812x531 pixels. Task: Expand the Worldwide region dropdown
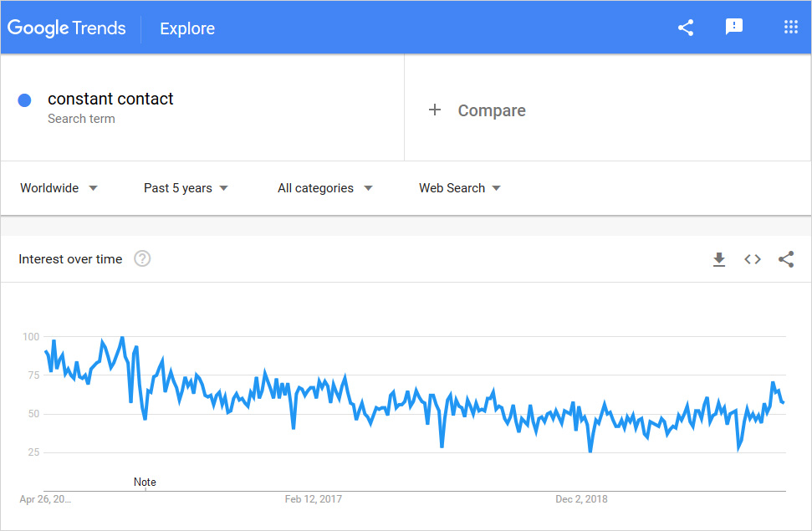tap(59, 188)
